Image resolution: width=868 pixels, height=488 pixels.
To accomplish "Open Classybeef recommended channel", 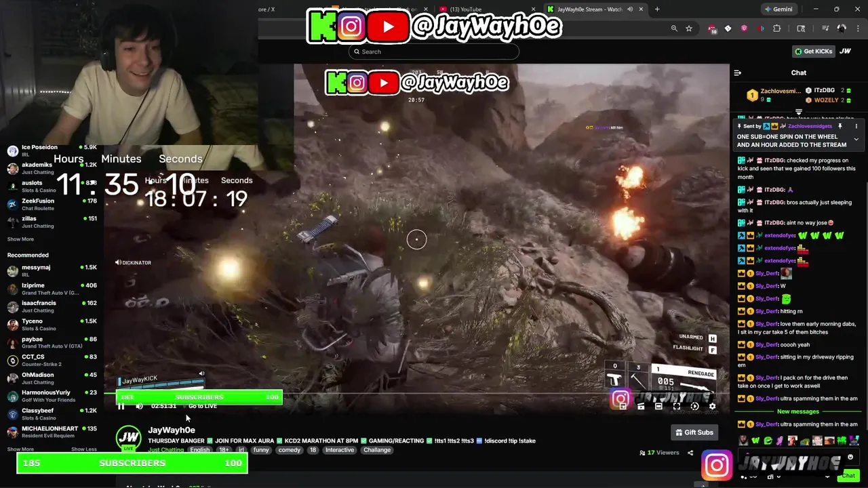I will [52, 413].
